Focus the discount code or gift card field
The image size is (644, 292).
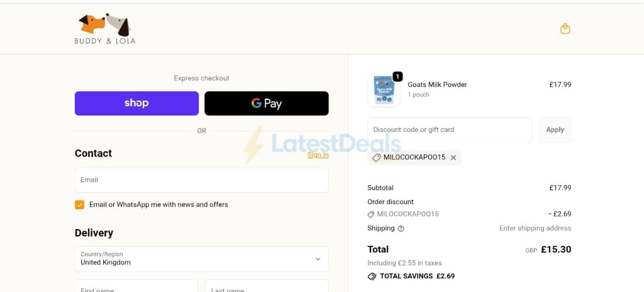(x=450, y=130)
